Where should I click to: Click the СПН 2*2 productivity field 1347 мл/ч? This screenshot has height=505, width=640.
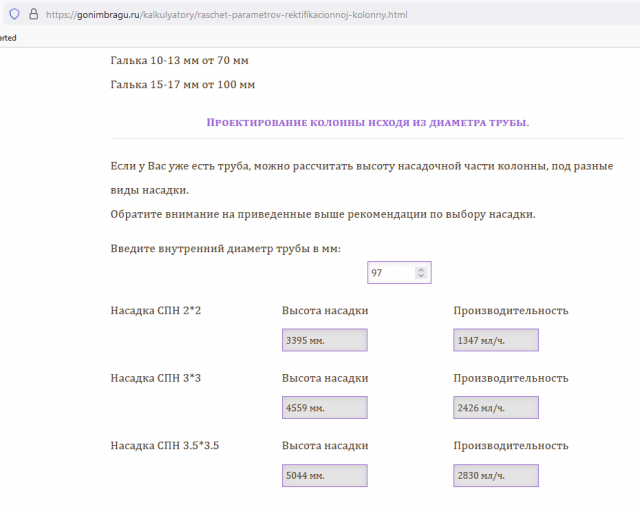tap(496, 341)
